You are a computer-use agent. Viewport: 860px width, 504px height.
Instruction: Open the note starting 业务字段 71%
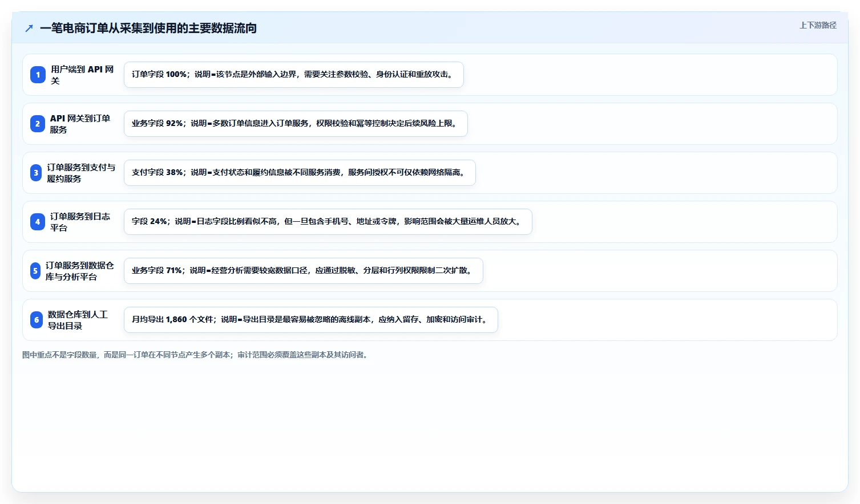coord(304,271)
